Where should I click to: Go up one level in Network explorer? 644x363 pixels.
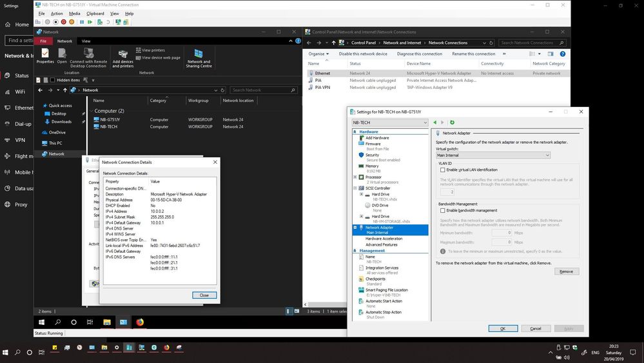point(65,90)
